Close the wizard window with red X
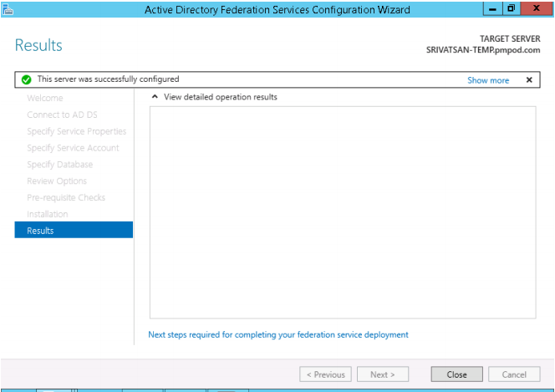Image resolution: width=555 pixels, height=392 pixels. [x=537, y=8]
